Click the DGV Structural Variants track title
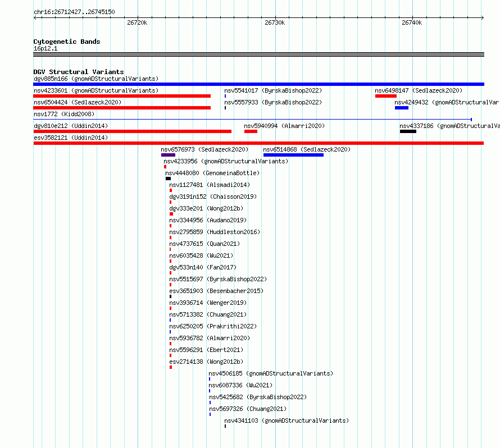Image resolution: width=500 pixels, height=448 pixels. click(x=79, y=72)
